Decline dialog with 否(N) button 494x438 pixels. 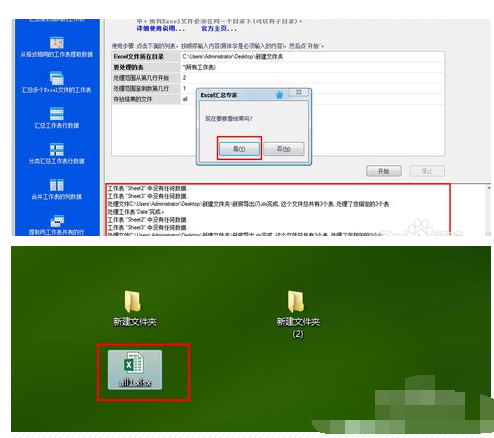click(x=284, y=149)
